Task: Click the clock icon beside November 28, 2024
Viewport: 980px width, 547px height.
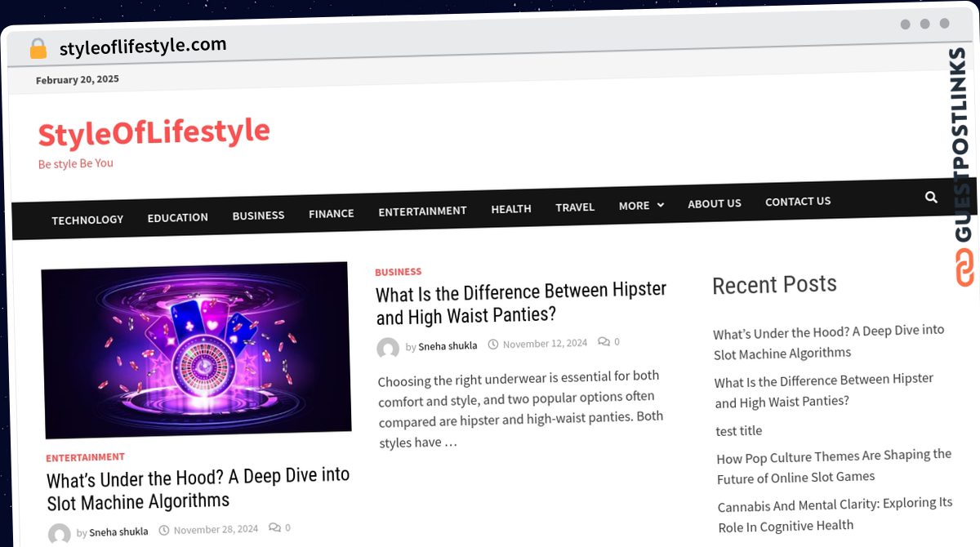Action: click(163, 530)
